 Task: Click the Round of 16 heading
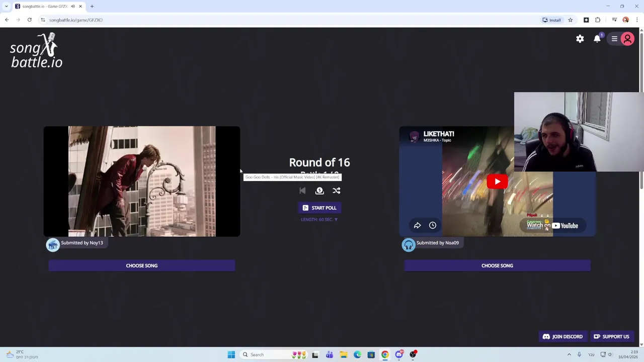[319, 162]
